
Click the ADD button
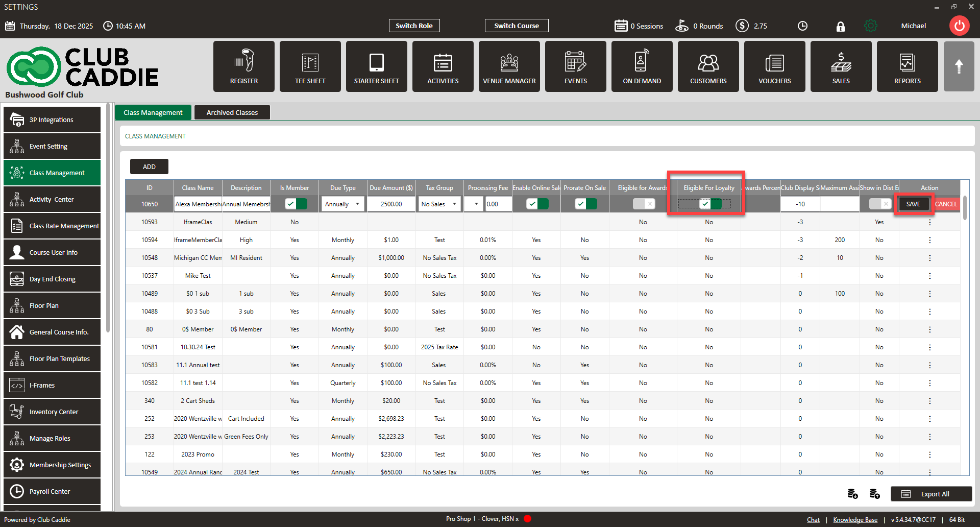(x=149, y=166)
